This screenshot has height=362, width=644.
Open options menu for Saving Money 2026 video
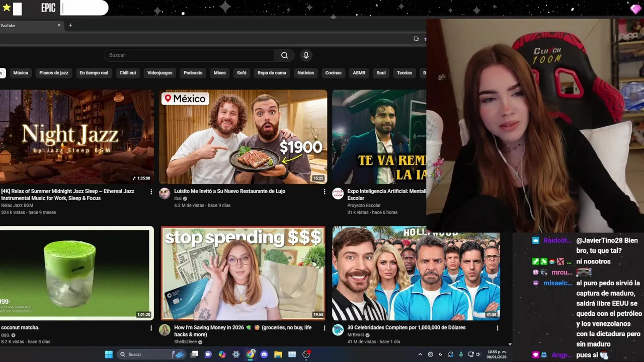[324, 328]
